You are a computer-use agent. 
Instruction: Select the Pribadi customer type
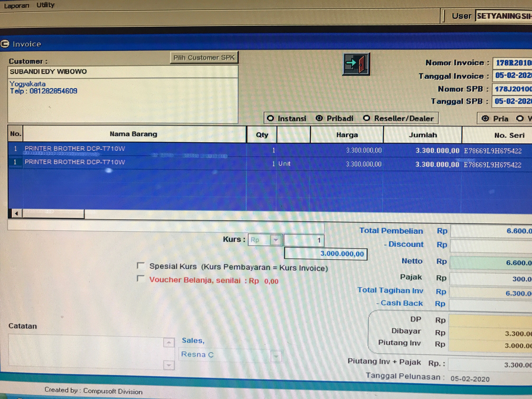coord(319,118)
